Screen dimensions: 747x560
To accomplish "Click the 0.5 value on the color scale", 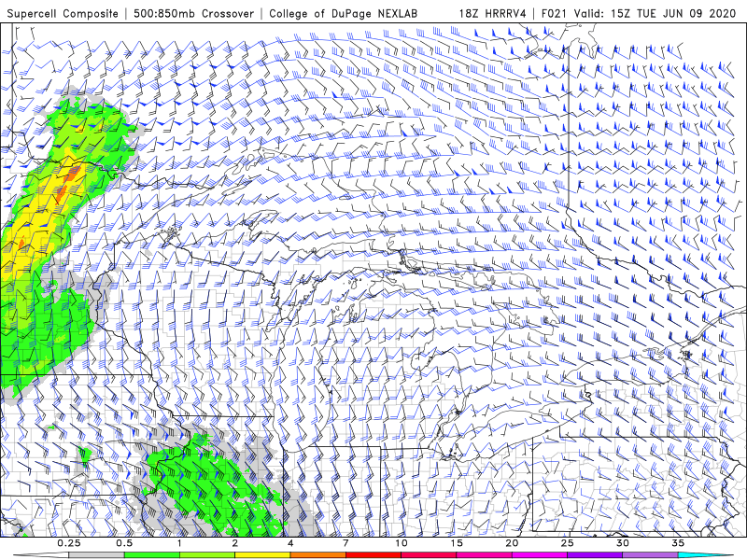I will pos(124,543).
